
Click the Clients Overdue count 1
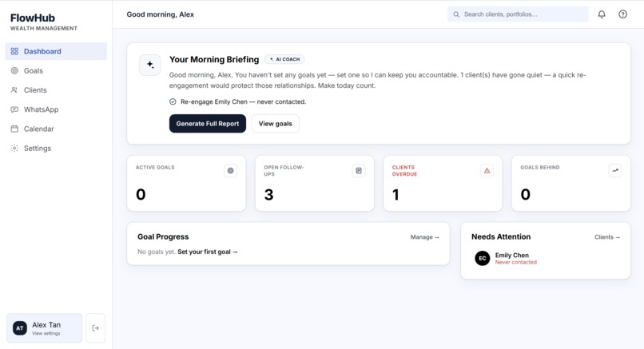pos(396,195)
